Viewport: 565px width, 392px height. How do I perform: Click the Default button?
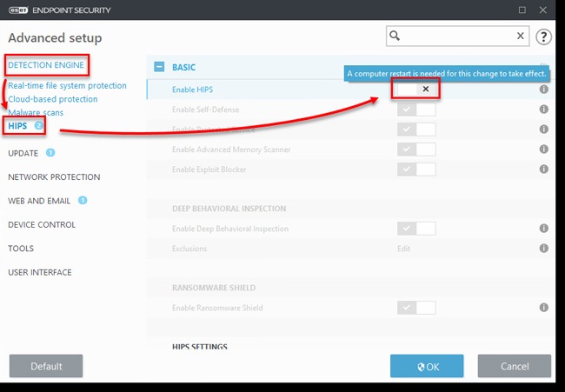point(46,366)
